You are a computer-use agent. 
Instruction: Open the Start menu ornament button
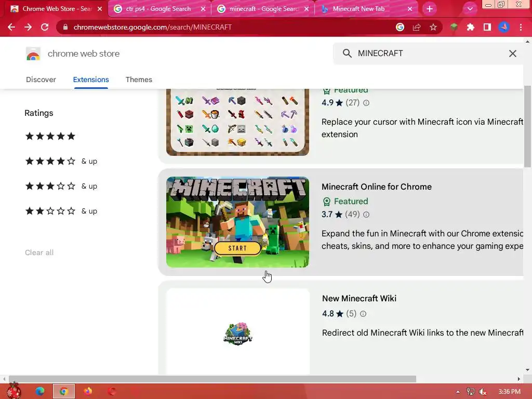click(14, 391)
